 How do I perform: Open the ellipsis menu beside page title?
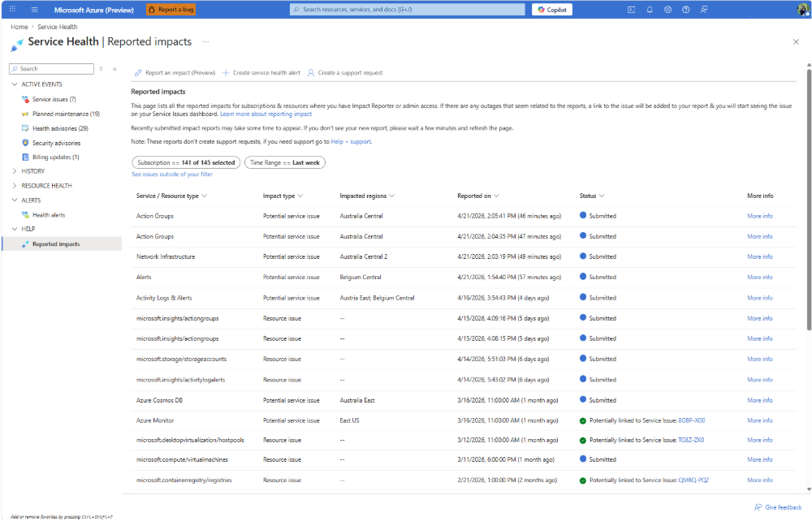point(206,41)
